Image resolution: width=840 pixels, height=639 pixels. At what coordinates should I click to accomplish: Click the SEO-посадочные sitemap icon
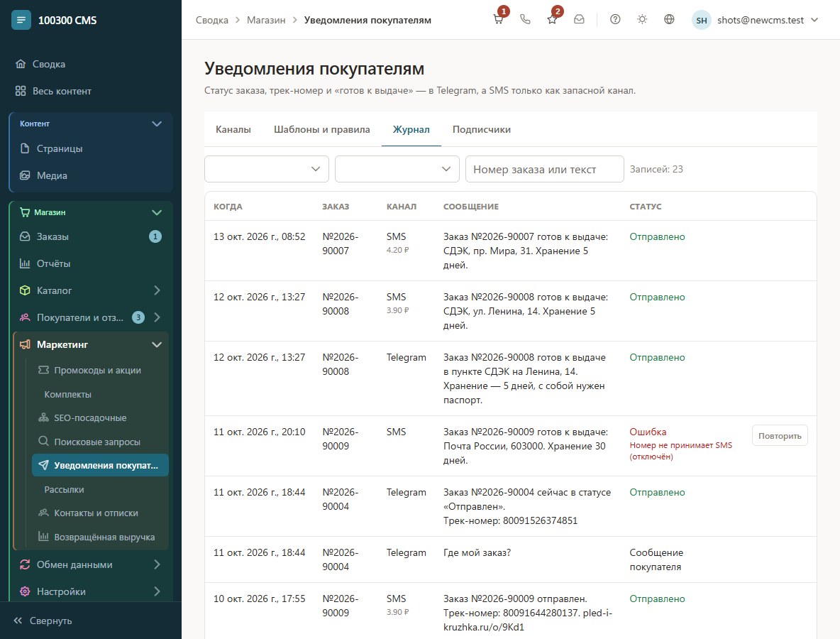[43, 417]
